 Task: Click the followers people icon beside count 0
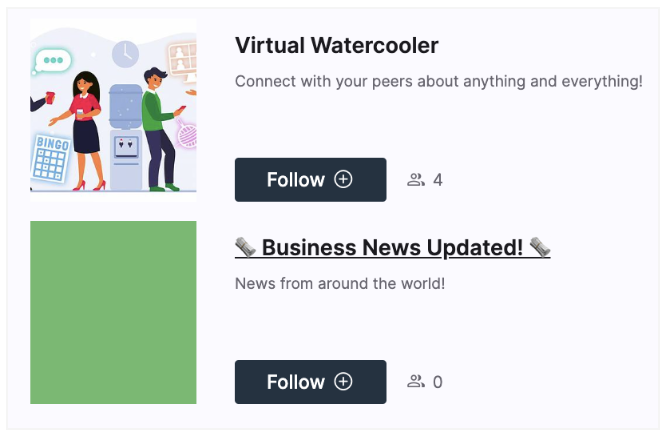click(416, 382)
